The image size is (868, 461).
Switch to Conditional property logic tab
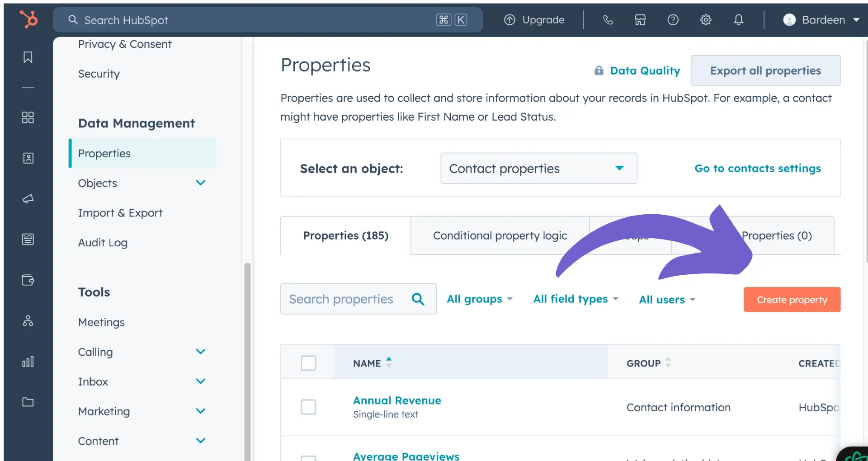click(500, 235)
